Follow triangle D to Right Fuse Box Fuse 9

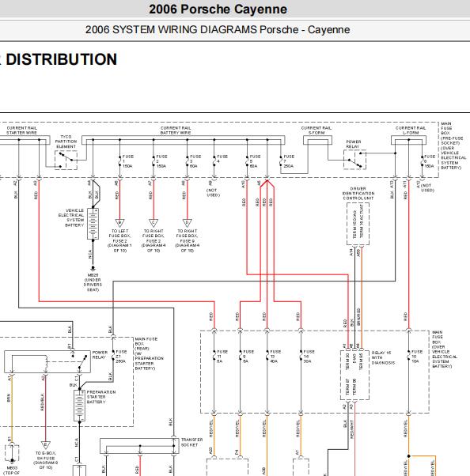click(188, 223)
